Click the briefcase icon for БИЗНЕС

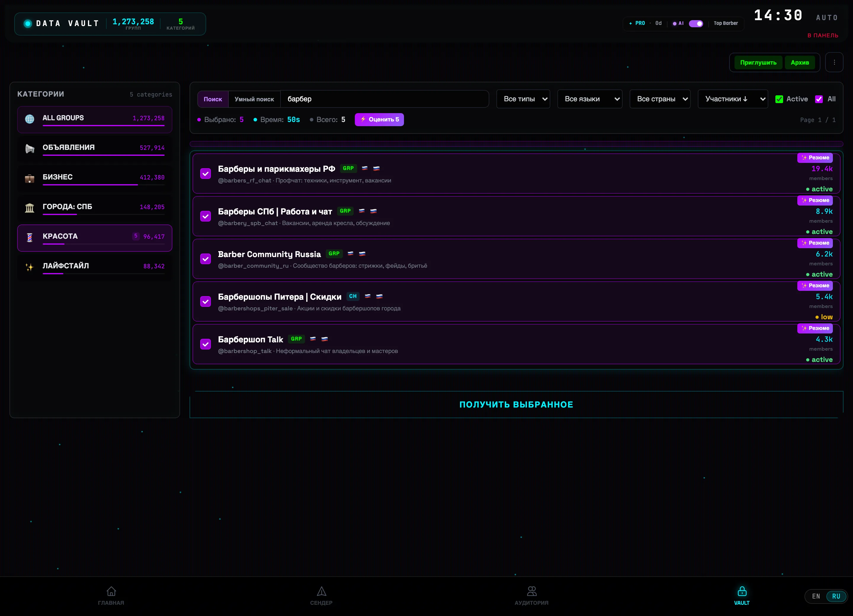30,179
